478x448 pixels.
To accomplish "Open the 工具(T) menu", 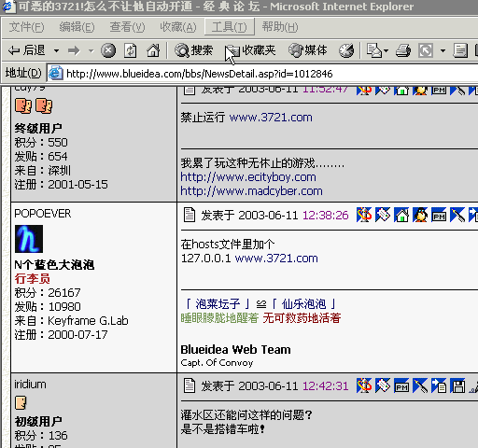I will click(x=230, y=27).
